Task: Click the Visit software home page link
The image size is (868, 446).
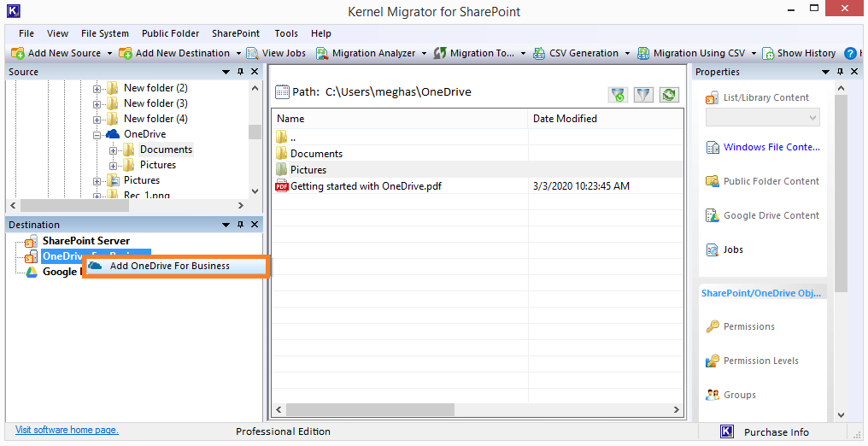Action: click(67, 431)
